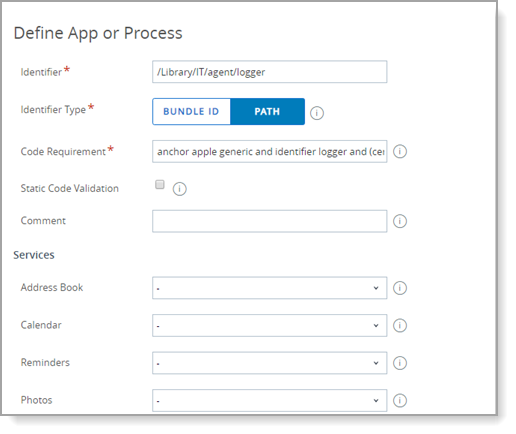Click the Identifier text field
Image resolution: width=516 pixels, height=434 pixels.
[269, 72]
